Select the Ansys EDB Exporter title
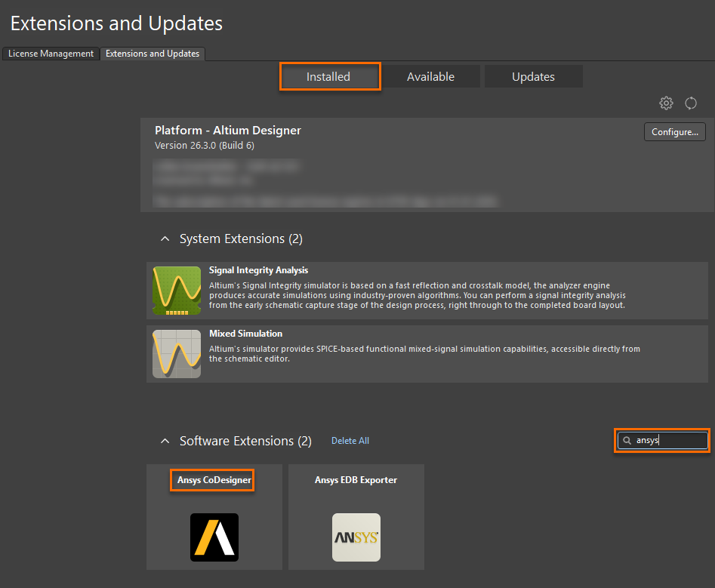 (356, 480)
